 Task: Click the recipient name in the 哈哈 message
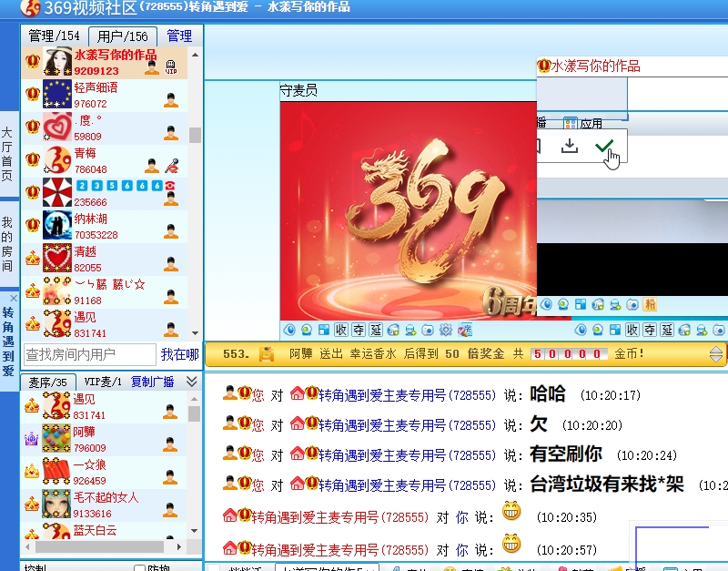(x=407, y=395)
